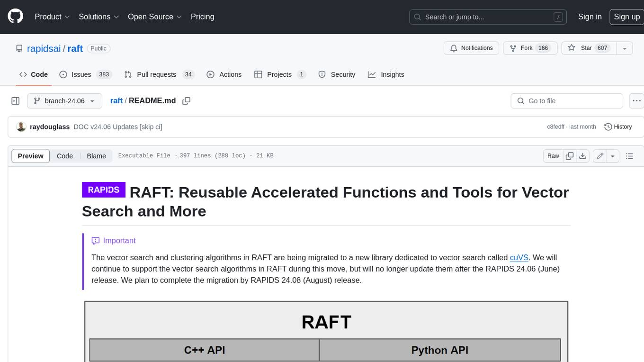Open the star lists dropdown arrow
The height and width of the screenshot is (362, 644).
tap(625, 48)
